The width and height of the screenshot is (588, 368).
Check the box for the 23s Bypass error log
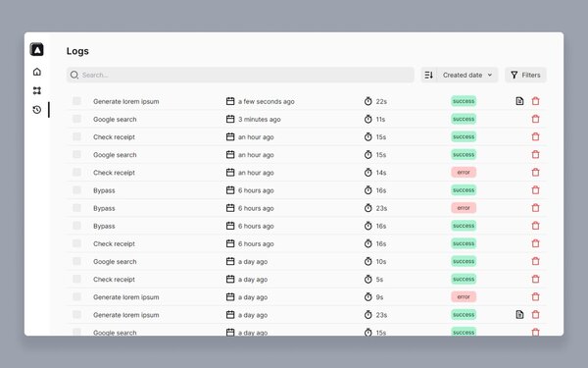pos(76,208)
